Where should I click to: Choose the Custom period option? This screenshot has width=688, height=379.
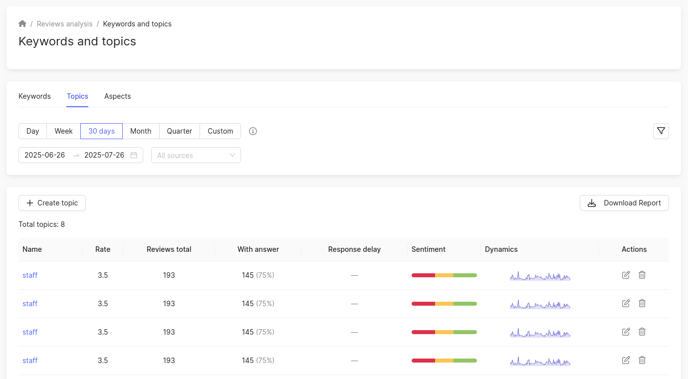pyautogui.click(x=220, y=131)
